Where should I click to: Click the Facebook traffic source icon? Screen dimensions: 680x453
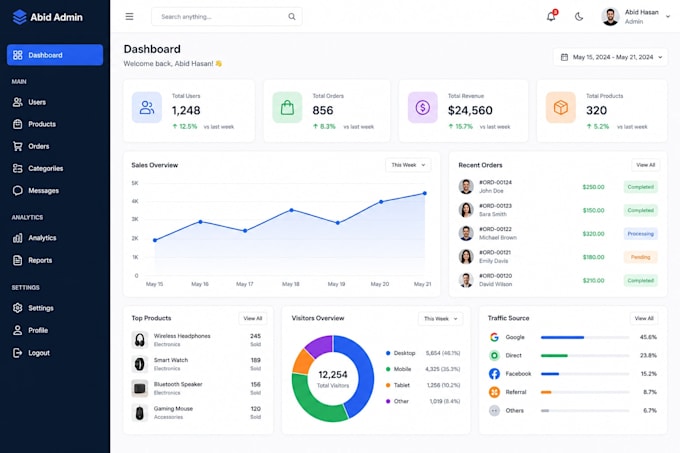pyautogui.click(x=494, y=374)
